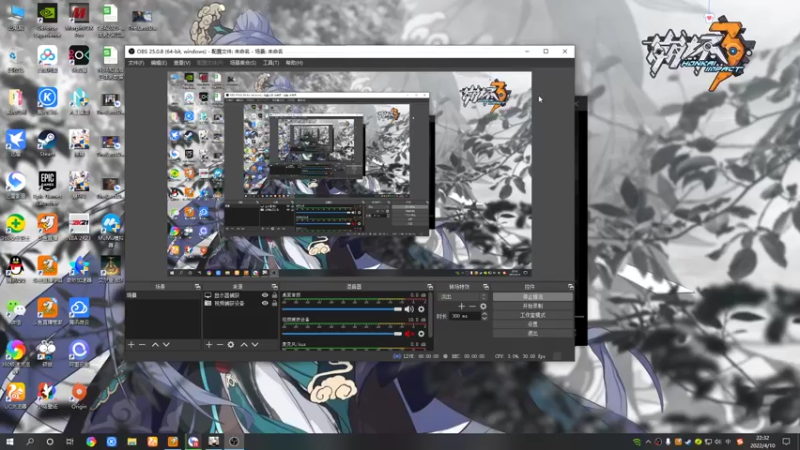Select the scene entry in Scenes list
The height and width of the screenshot is (450, 800).
(163, 295)
